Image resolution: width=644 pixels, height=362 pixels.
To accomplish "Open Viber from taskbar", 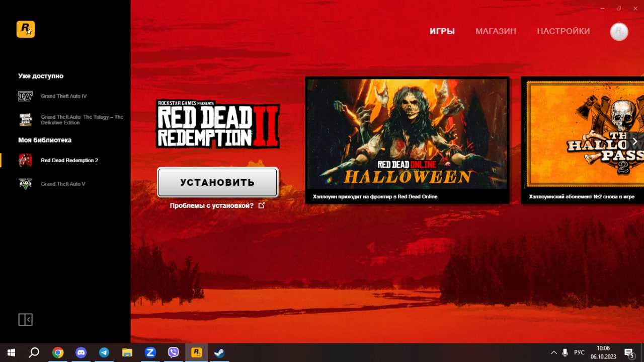I will tap(174, 352).
